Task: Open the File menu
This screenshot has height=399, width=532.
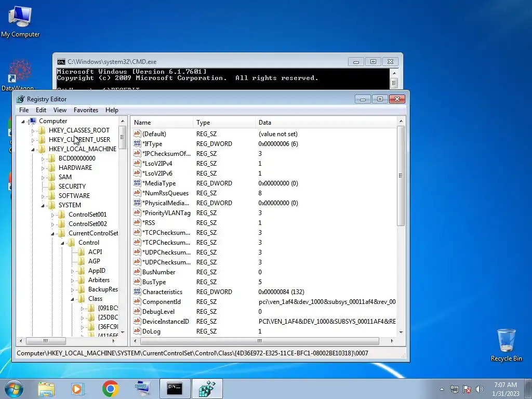Action: (x=24, y=110)
